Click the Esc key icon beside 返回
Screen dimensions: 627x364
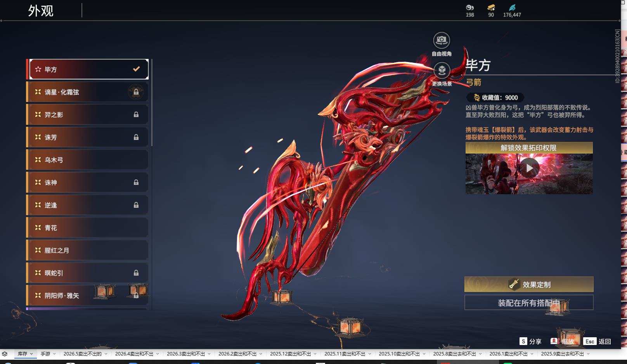(590, 341)
